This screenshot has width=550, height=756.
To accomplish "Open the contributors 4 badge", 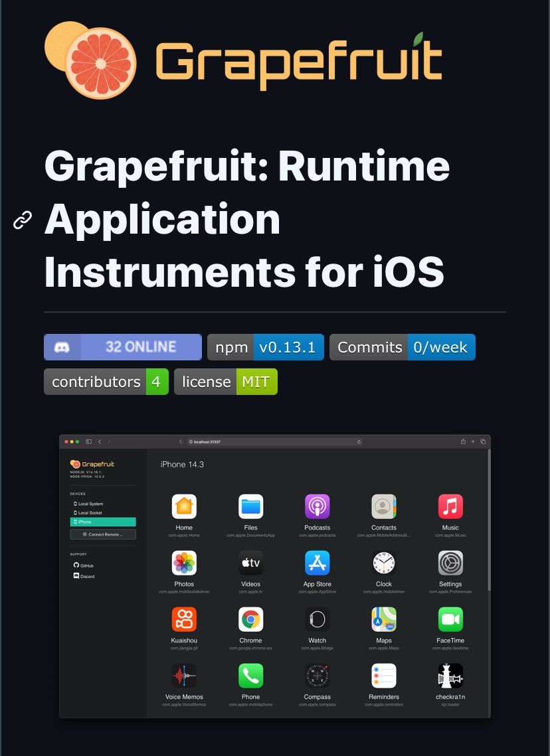I will pyautogui.click(x=106, y=382).
